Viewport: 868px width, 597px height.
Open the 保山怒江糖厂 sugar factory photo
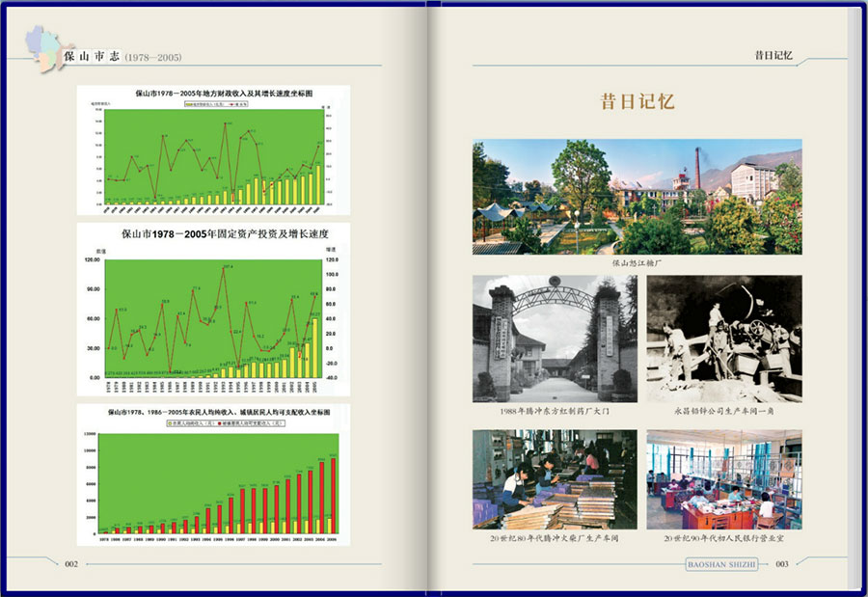tap(637, 197)
